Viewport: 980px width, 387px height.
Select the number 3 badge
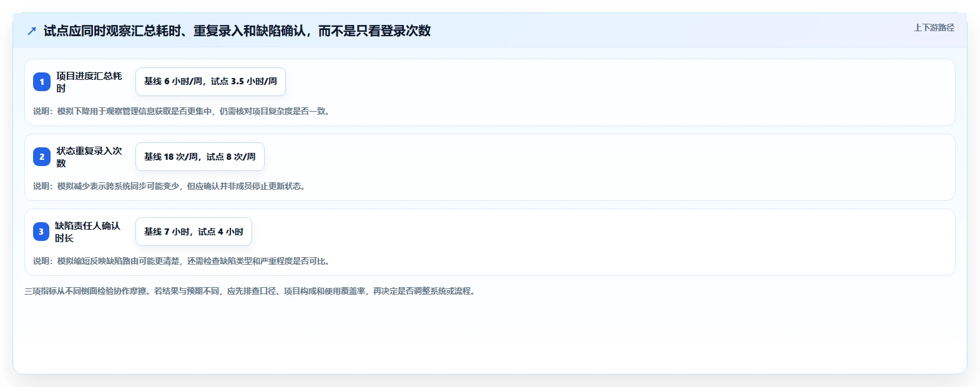coord(41,232)
